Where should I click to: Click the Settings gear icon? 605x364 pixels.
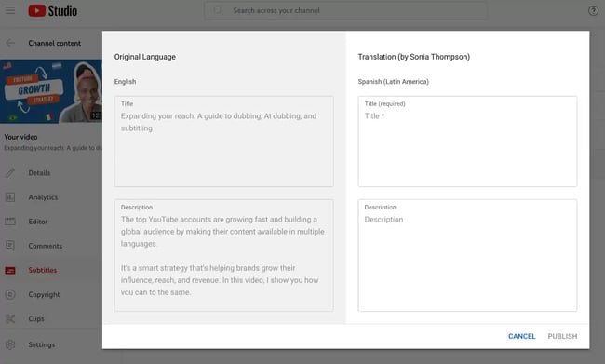[10, 344]
